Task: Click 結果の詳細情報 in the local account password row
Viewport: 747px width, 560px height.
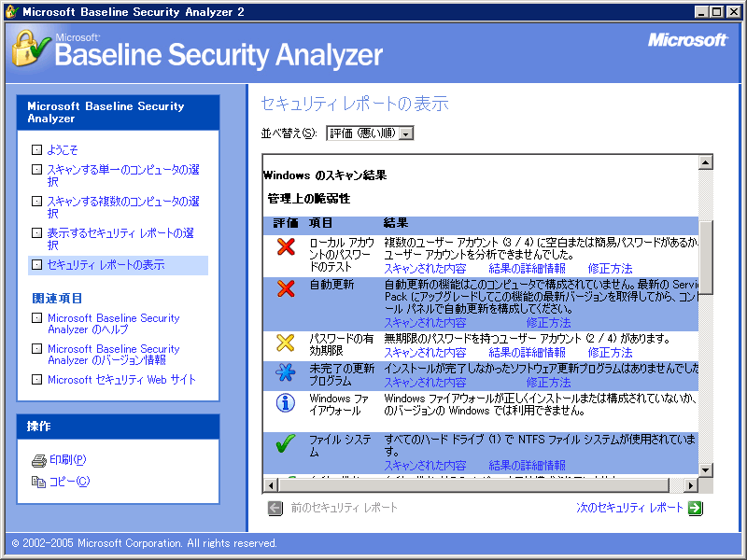Action: tap(527, 269)
